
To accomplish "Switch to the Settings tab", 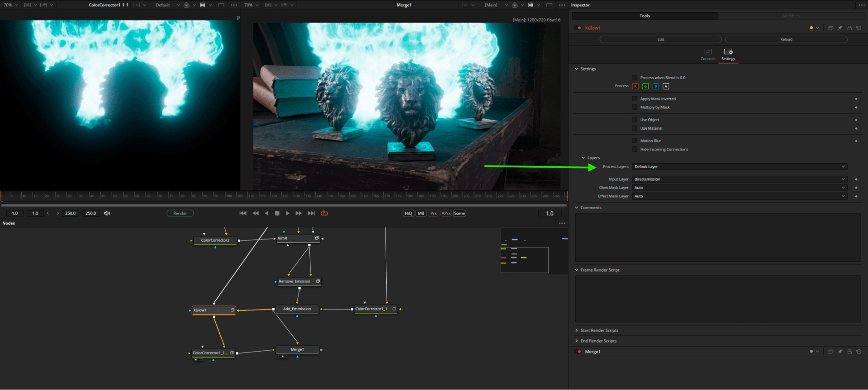I will tap(728, 55).
